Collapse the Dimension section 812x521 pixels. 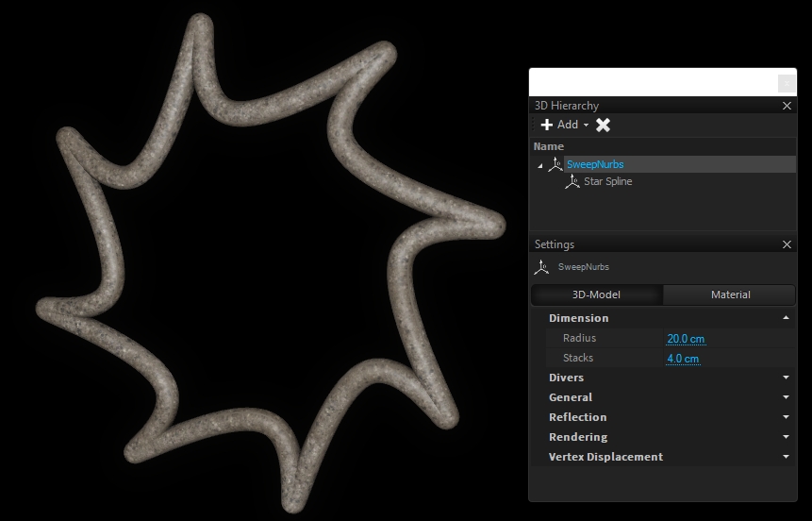coord(786,318)
